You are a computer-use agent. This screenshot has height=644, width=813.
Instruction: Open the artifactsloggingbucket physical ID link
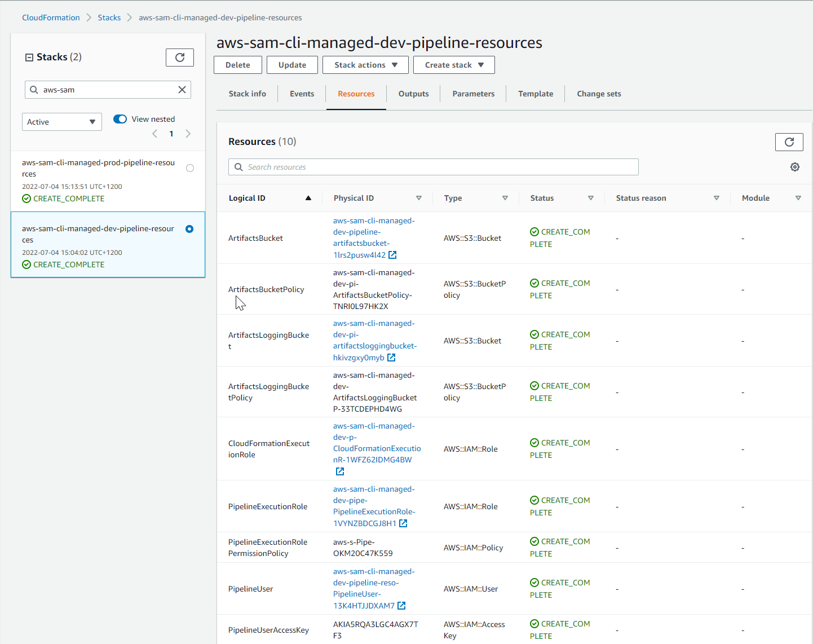pos(375,340)
